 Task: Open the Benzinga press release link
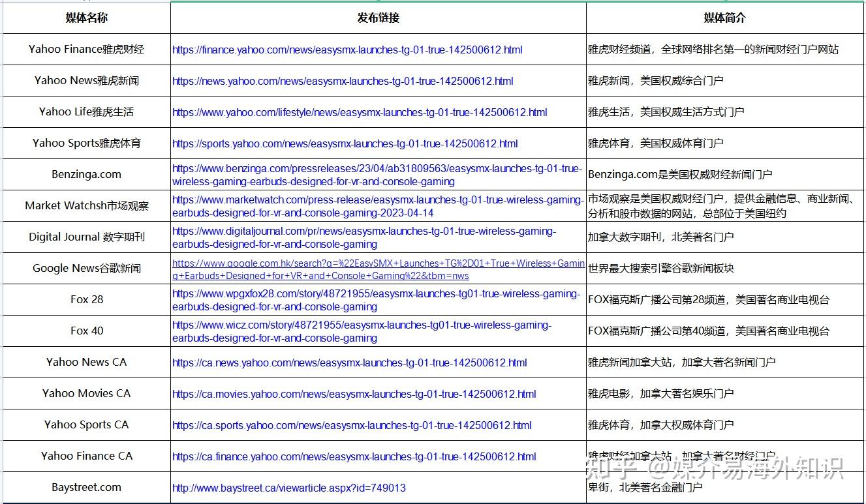tap(377, 175)
